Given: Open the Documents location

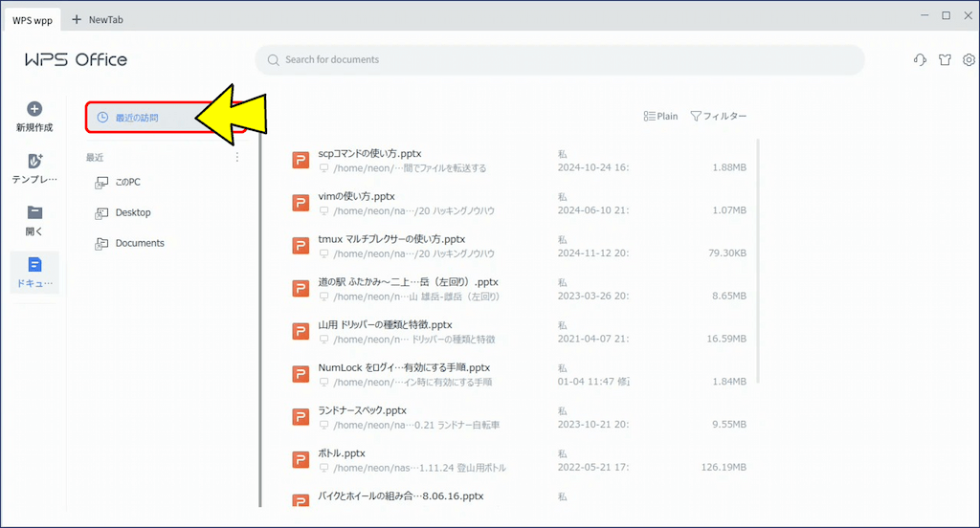Looking at the screenshot, I should [x=139, y=243].
